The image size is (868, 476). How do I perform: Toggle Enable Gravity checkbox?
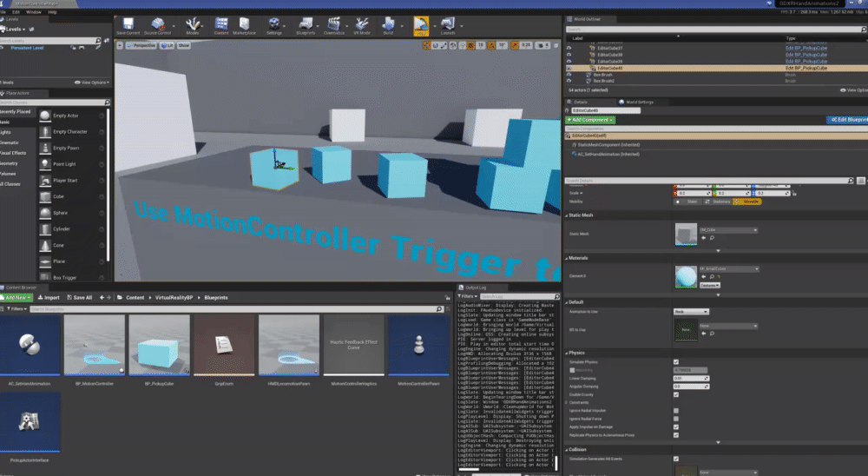(676, 394)
